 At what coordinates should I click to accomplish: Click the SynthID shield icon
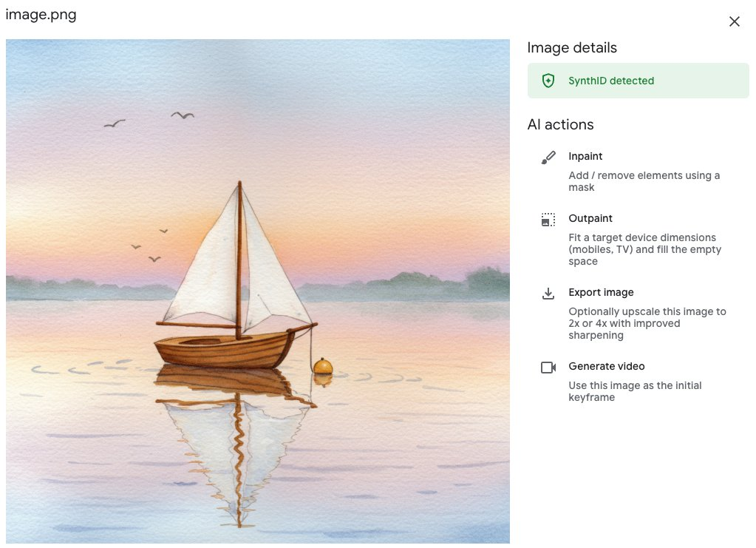tap(547, 80)
